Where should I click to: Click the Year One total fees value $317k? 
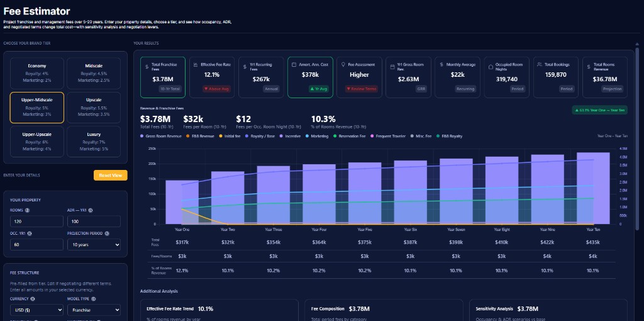click(182, 242)
